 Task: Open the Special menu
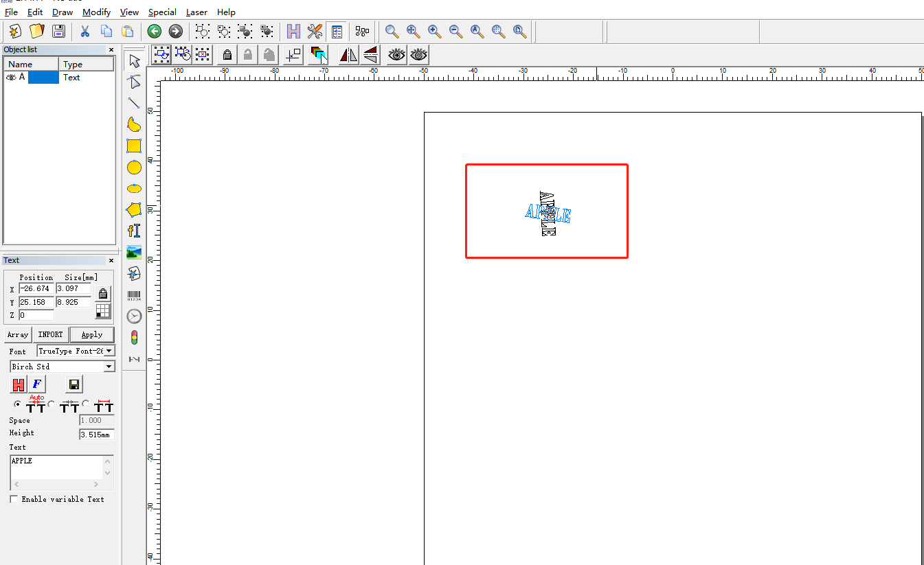pyautogui.click(x=162, y=12)
